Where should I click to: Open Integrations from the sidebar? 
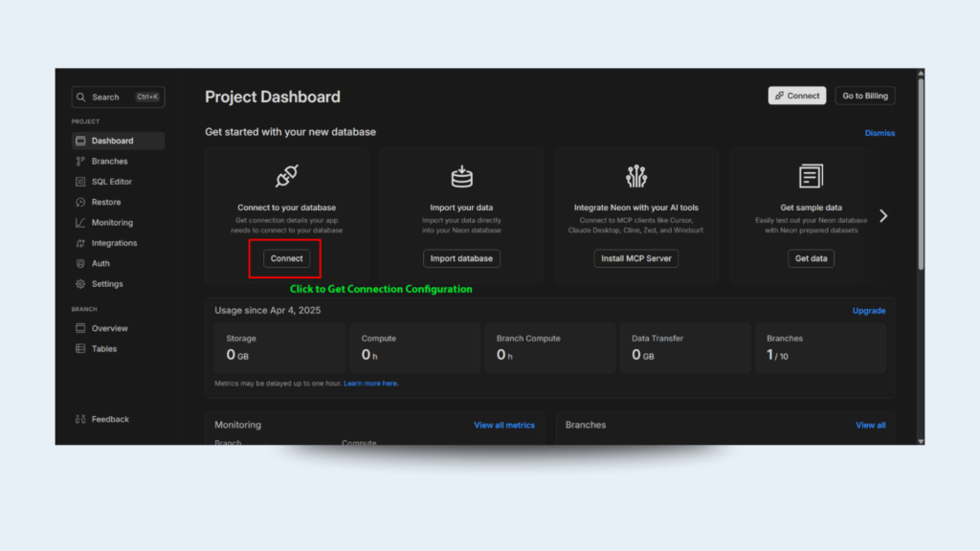113,243
